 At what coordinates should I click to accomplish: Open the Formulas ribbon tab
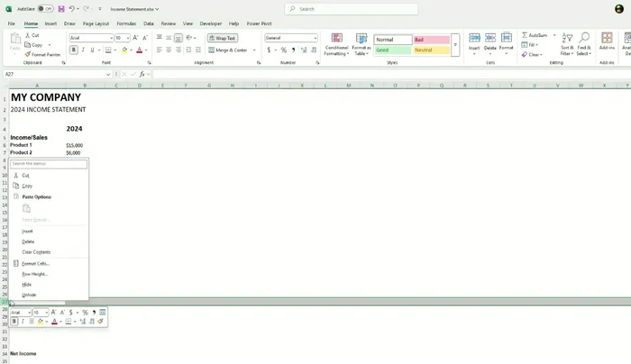(x=126, y=23)
